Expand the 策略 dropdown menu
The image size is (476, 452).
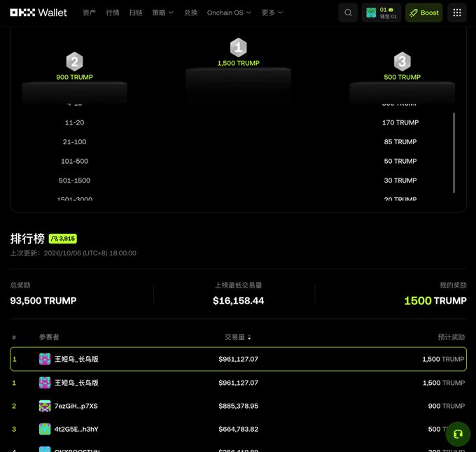click(x=162, y=13)
